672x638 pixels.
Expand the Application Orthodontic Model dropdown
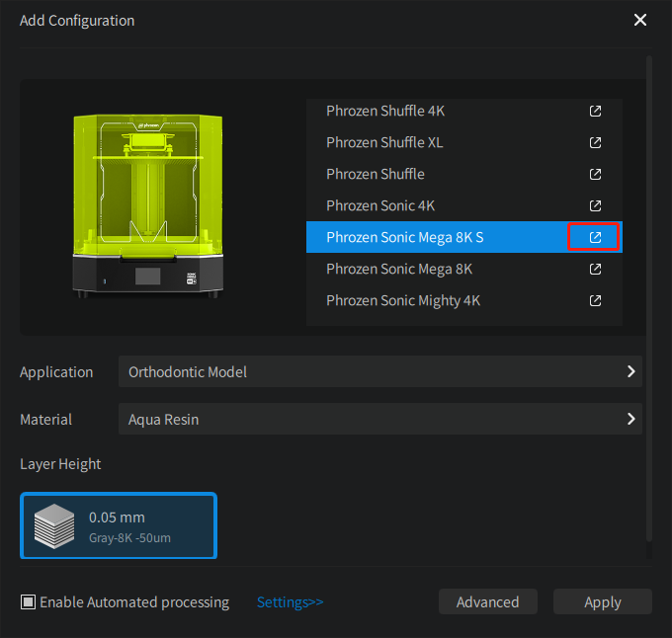coord(379,372)
